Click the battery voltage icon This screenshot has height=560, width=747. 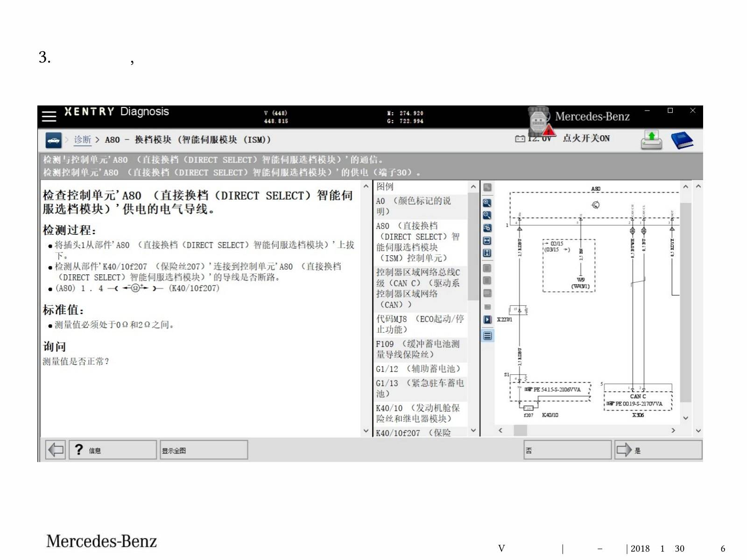click(x=520, y=139)
